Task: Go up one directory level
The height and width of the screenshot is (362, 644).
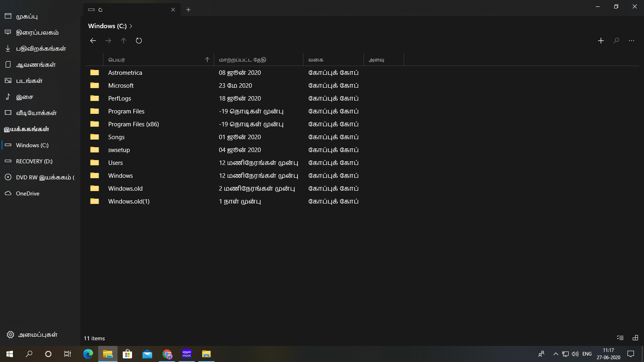Action: (124, 41)
